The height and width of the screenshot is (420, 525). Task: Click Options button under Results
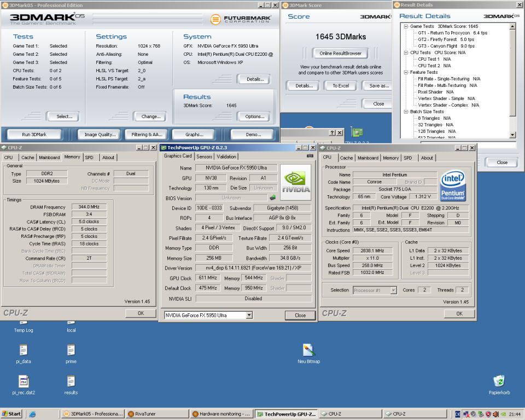[x=254, y=116]
